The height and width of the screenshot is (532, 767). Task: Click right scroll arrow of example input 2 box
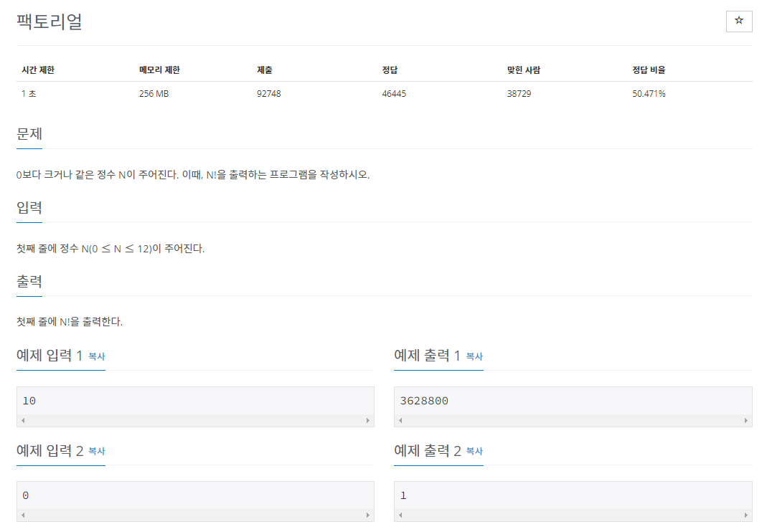[x=368, y=515]
